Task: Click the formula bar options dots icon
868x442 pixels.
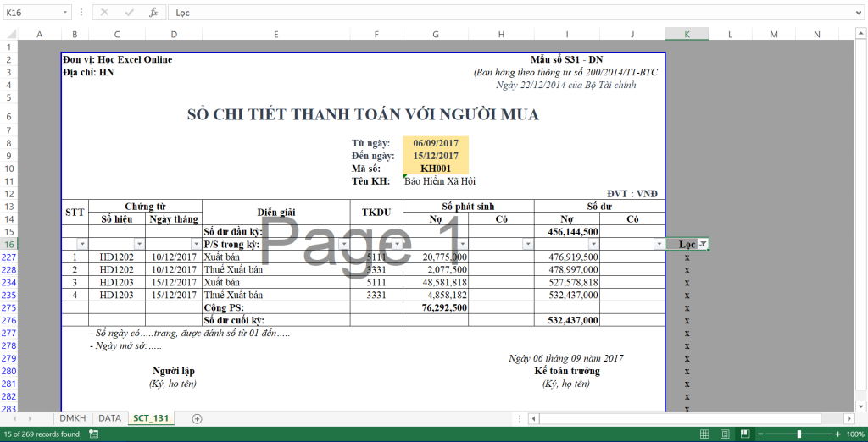Action: click(x=82, y=12)
